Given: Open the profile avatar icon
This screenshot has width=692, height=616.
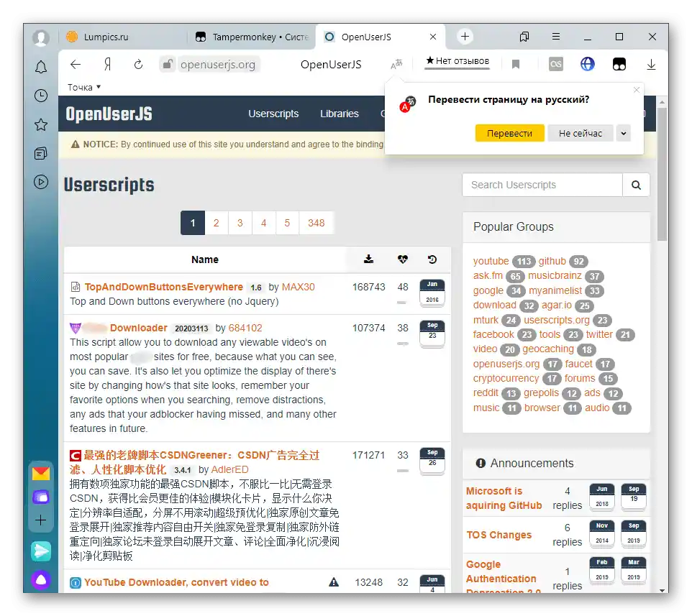Looking at the screenshot, I should pos(40,38).
